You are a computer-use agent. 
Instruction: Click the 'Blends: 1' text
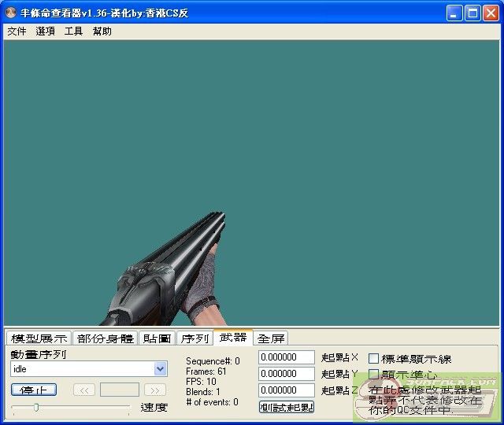click(x=203, y=392)
